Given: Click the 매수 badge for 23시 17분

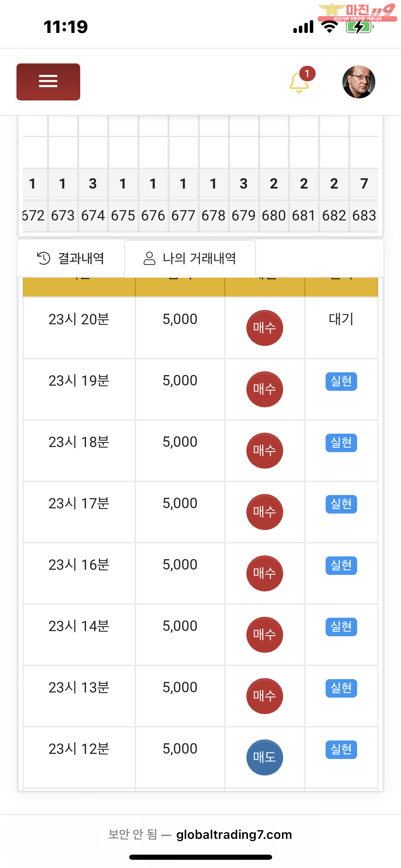Looking at the screenshot, I should point(265,512).
